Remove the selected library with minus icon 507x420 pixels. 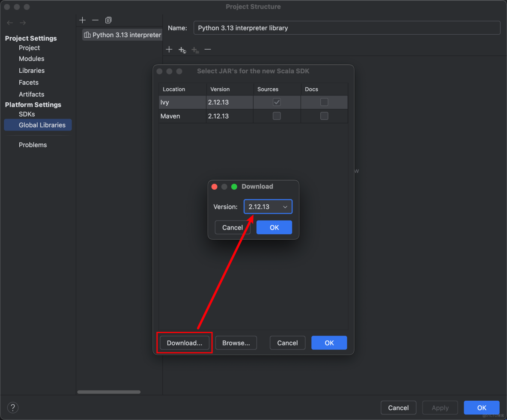pyautogui.click(x=95, y=20)
